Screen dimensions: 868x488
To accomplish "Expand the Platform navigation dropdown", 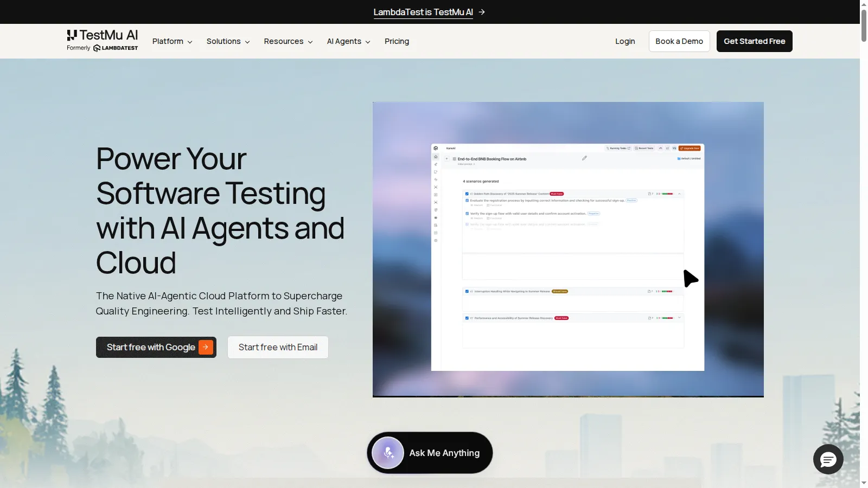I will 173,41.
